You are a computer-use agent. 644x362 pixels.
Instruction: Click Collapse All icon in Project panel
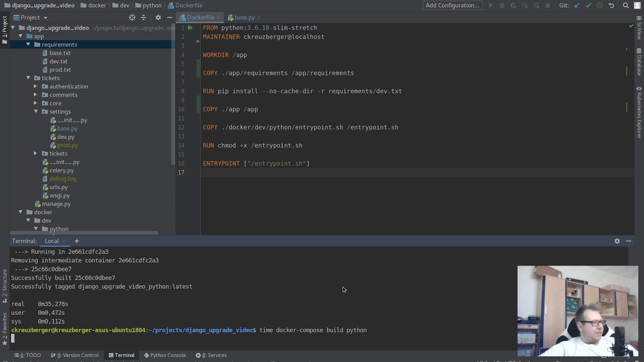tap(143, 17)
